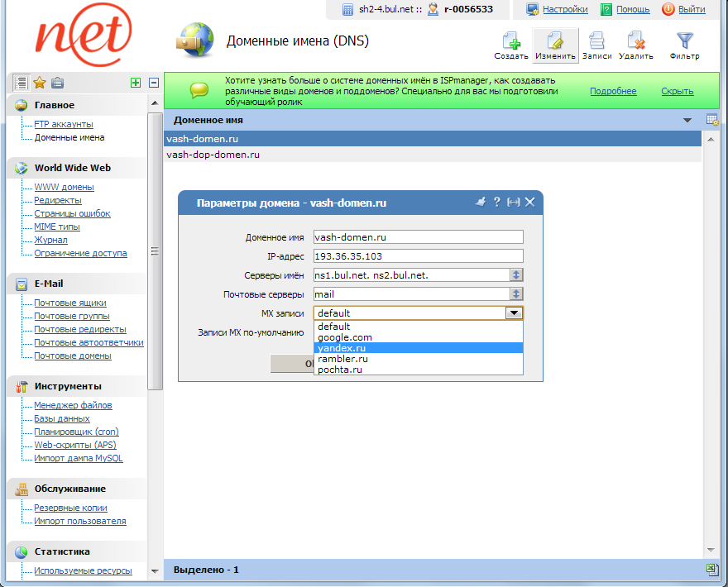Open the Записи (Records) toolbar icon
728x587 pixels.
[596, 45]
